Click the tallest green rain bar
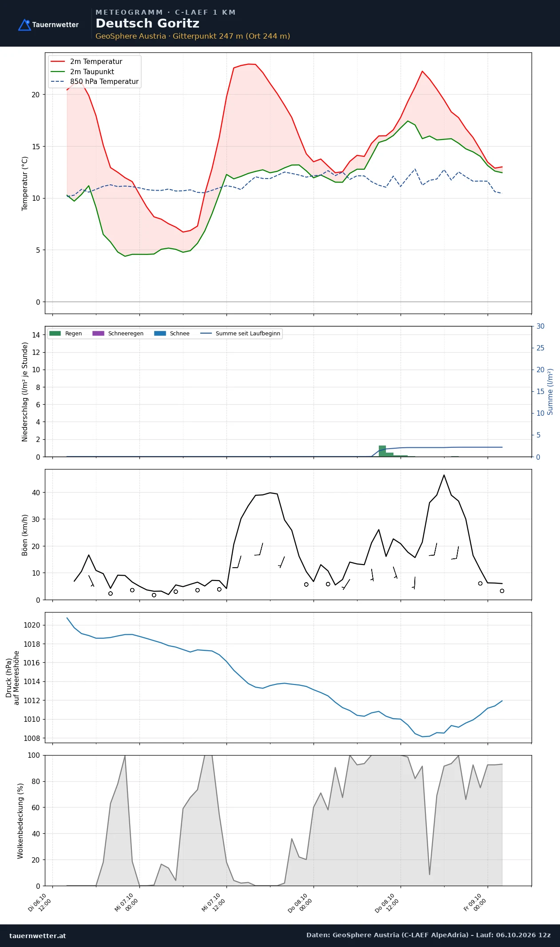 pyautogui.click(x=382, y=451)
